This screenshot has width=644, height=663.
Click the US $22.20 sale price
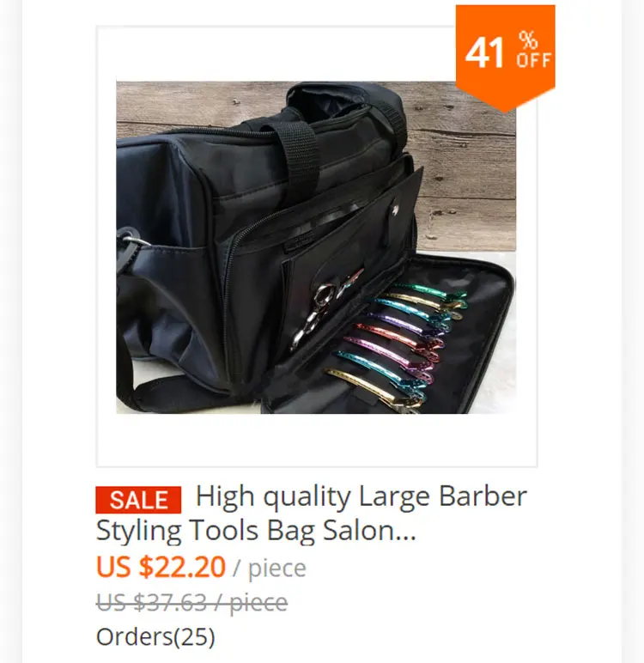tap(161, 567)
